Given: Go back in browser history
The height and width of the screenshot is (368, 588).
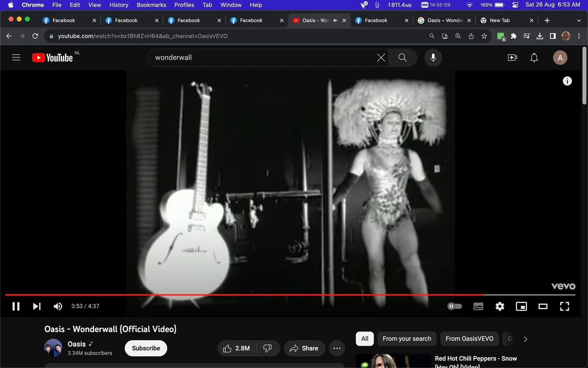Looking at the screenshot, I should (x=9, y=36).
